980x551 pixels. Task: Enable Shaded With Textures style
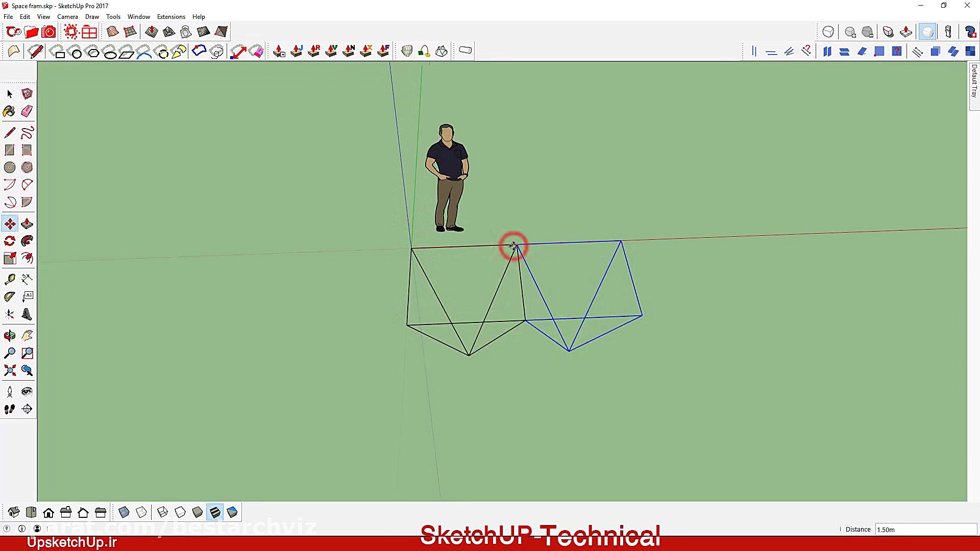click(215, 512)
